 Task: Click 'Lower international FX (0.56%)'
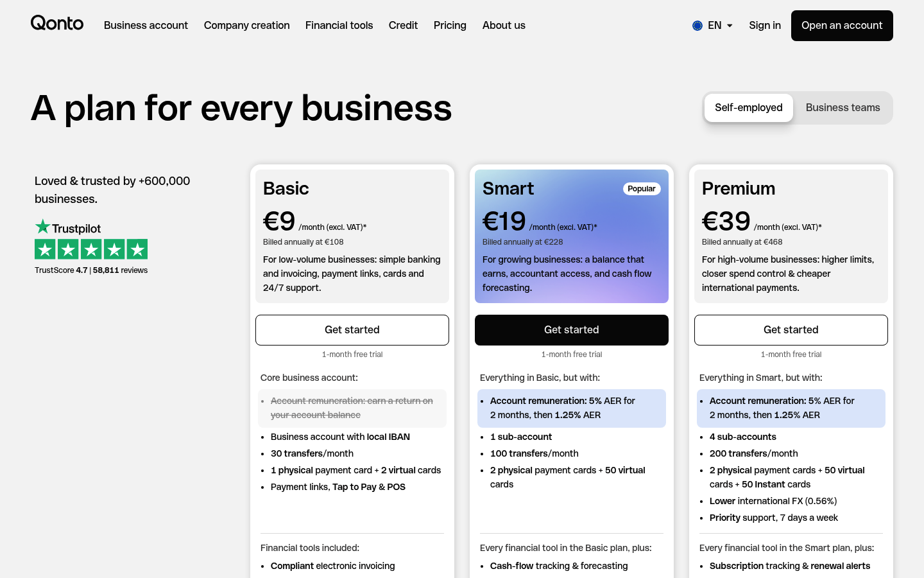(x=773, y=501)
